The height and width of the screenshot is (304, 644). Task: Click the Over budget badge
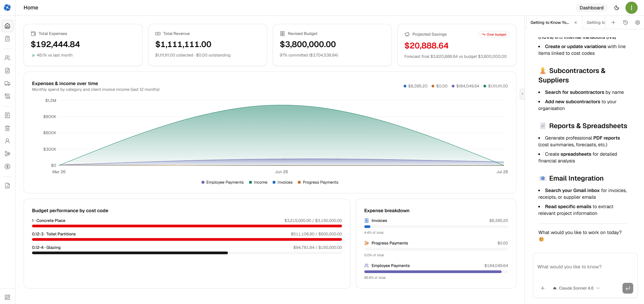[494, 34]
